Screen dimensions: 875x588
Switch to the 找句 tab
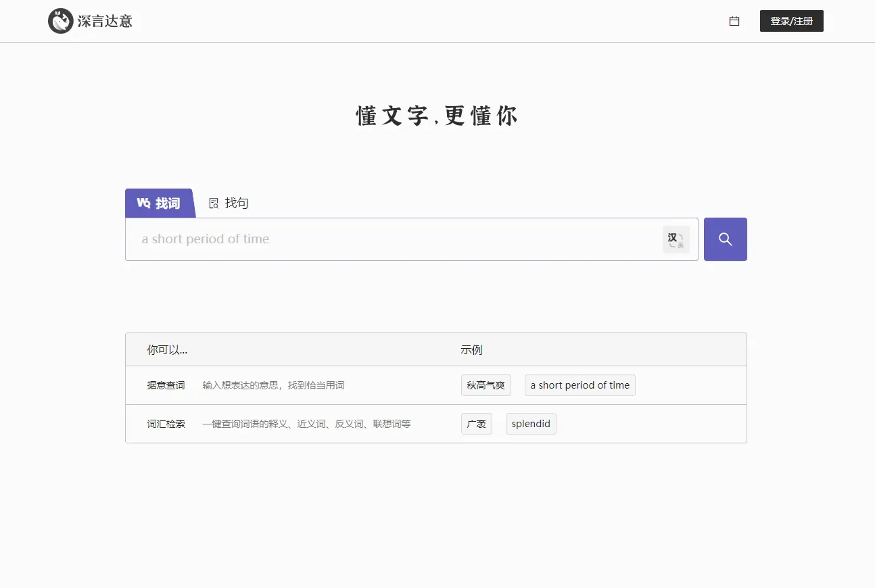(x=229, y=203)
